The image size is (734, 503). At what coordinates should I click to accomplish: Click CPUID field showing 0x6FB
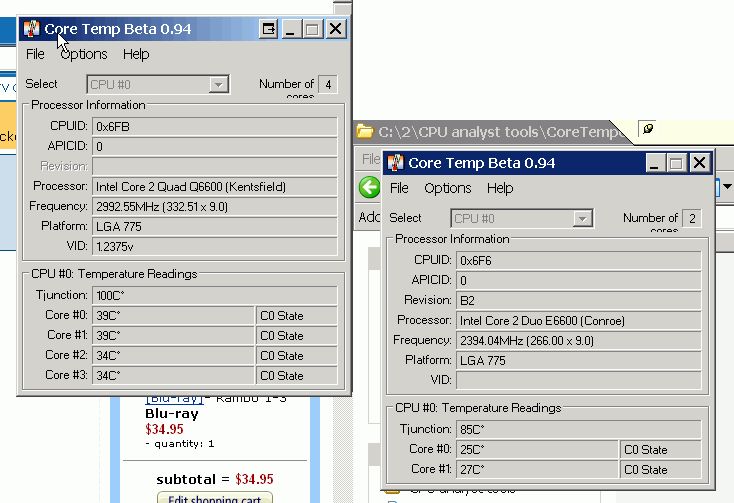pos(215,127)
